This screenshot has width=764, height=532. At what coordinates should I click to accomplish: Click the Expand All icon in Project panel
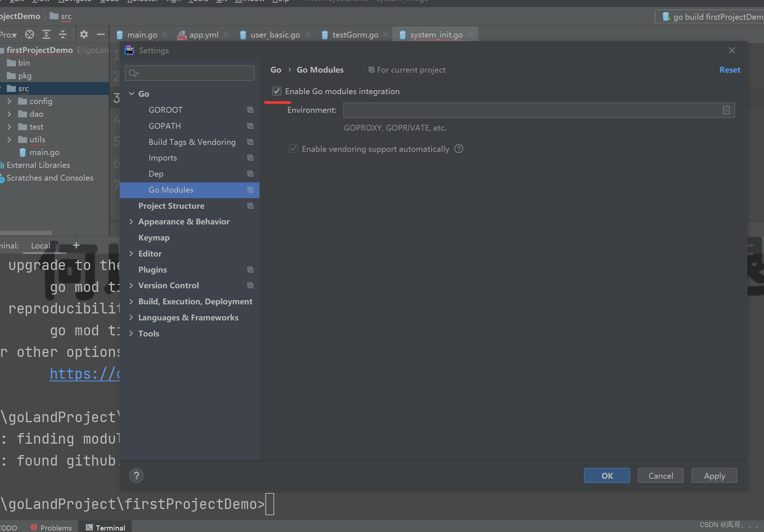[x=46, y=35]
